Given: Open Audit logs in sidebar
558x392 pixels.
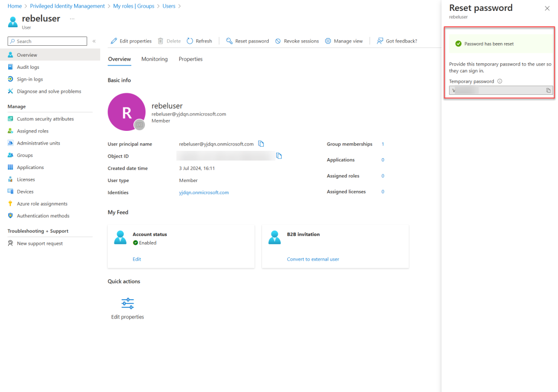Looking at the screenshot, I should (28, 67).
